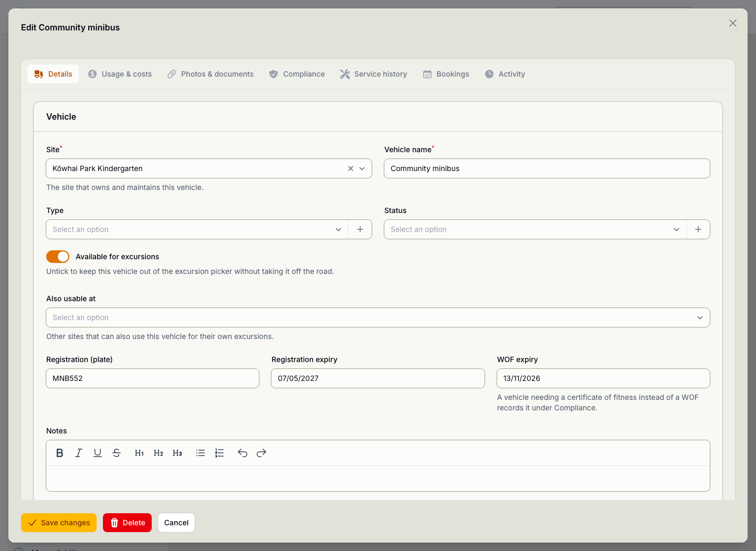Click the 'Vehicle' section heading
This screenshot has width=756, height=551.
click(x=61, y=116)
